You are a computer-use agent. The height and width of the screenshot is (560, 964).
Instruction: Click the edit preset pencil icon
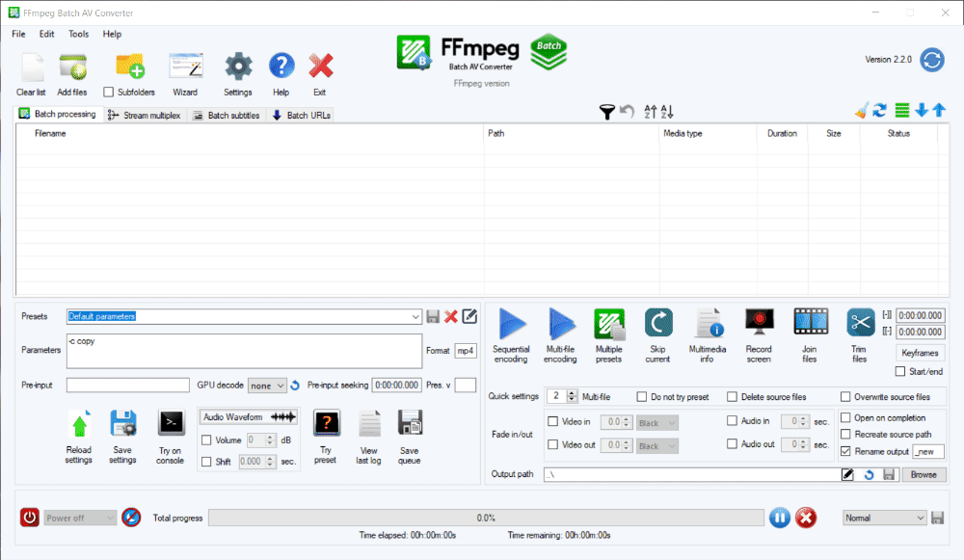tap(469, 316)
